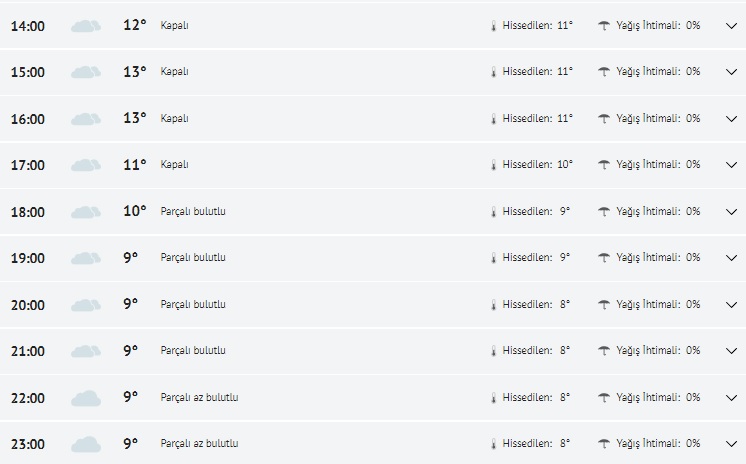This screenshot has width=746, height=464.
Task: Expand the 21:00 row with chevron
Action: 731,351
